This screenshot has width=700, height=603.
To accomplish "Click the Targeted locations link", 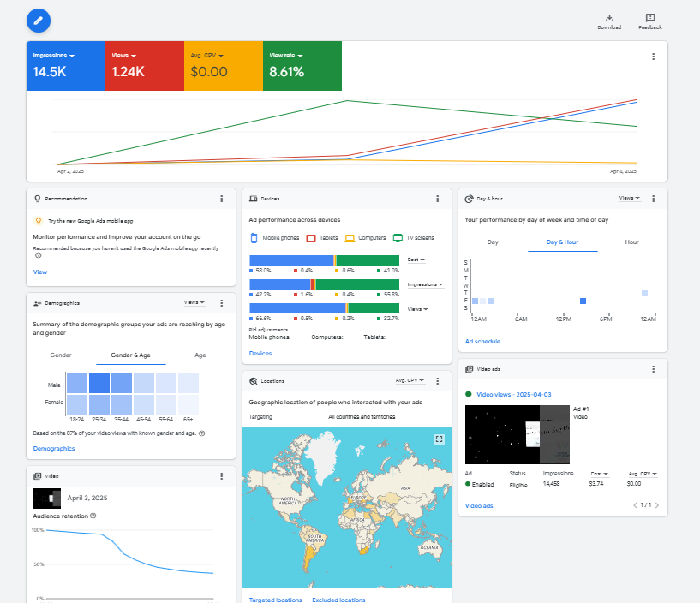I will tap(274, 600).
